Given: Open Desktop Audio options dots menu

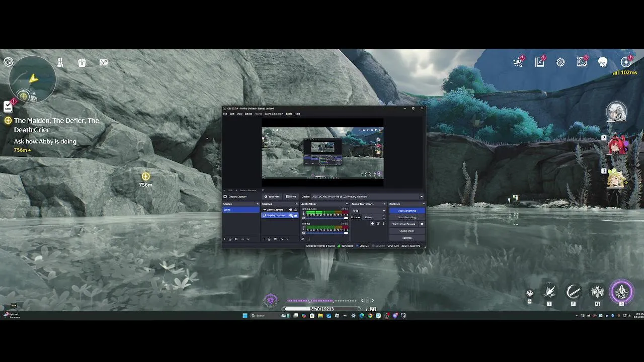Looking at the screenshot, I should pos(303,213).
